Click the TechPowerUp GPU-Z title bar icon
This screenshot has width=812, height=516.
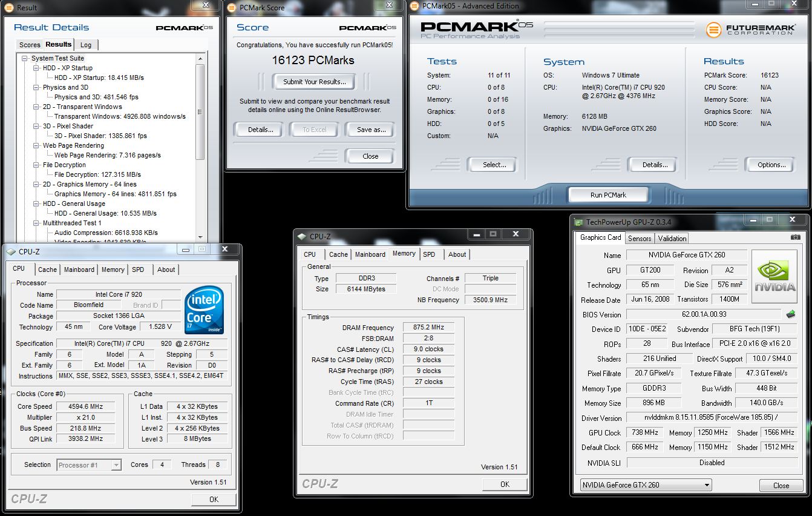click(579, 222)
